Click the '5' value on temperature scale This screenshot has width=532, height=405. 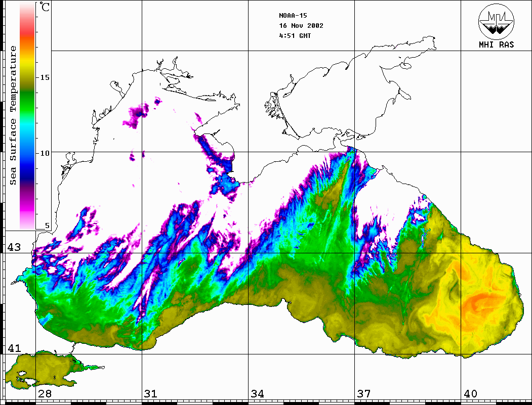pyautogui.click(x=47, y=226)
